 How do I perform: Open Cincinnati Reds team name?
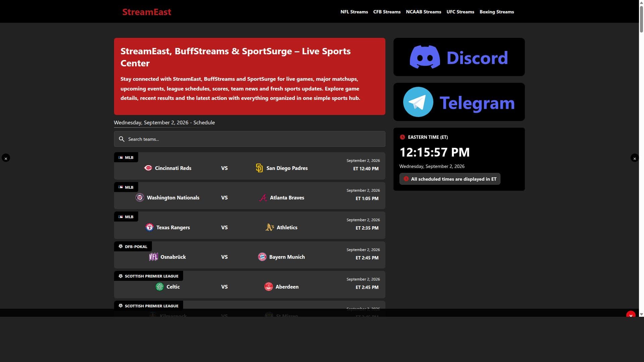(x=173, y=168)
